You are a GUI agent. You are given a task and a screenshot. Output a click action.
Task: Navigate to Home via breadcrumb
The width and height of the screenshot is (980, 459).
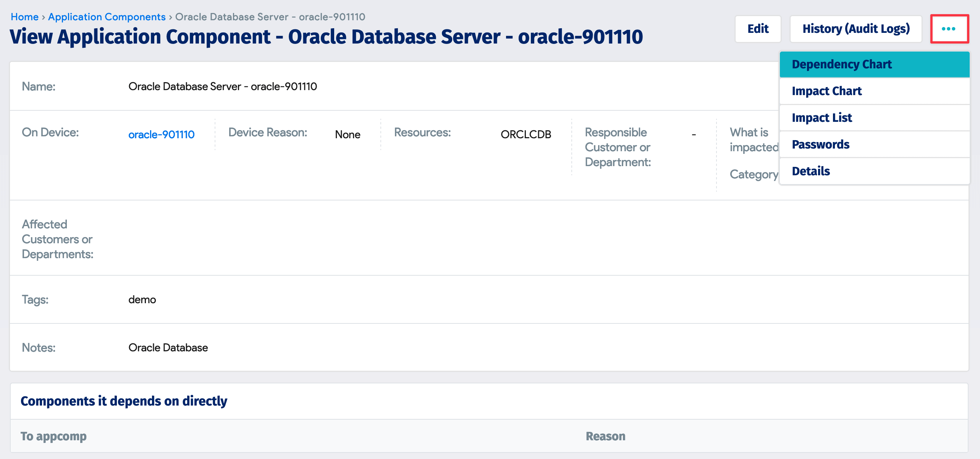pyautogui.click(x=25, y=17)
